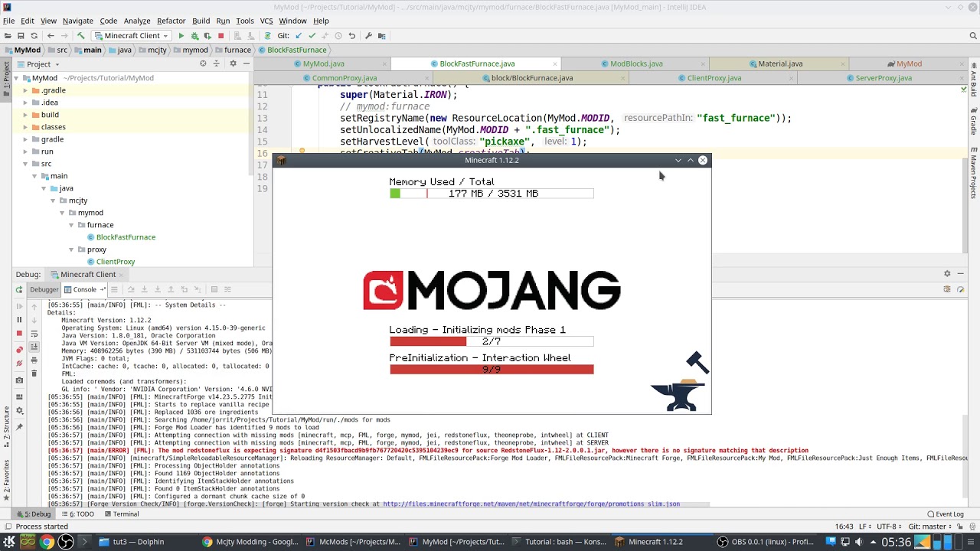Select BlockFastFurnace in the project tree
Image resolution: width=980 pixels, height=551 pixels.
pyautogui.click(x=126, y=237)
